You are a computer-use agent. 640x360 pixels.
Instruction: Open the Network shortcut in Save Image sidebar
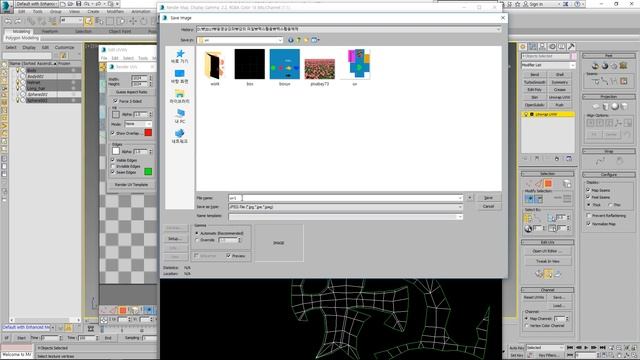180,136
